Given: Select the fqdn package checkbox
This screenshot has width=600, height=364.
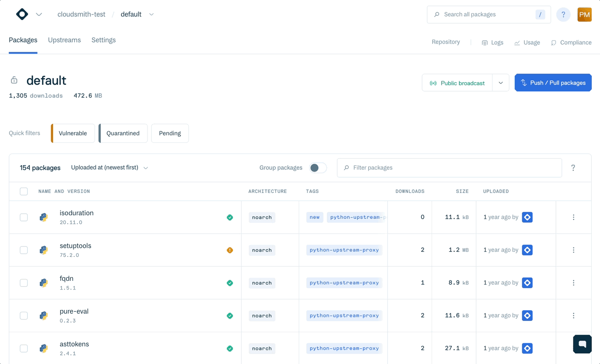Looking at the screenshot, I should point(24,283).
